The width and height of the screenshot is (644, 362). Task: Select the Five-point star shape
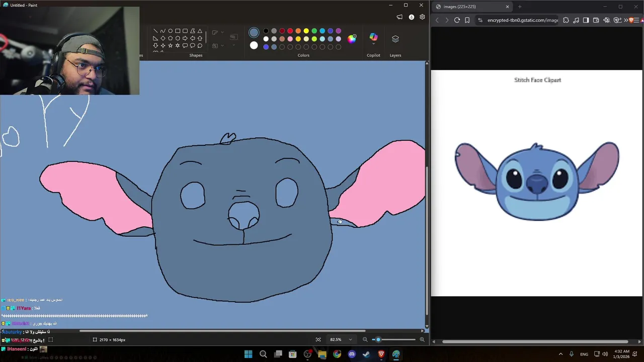(x=170, y=46)
